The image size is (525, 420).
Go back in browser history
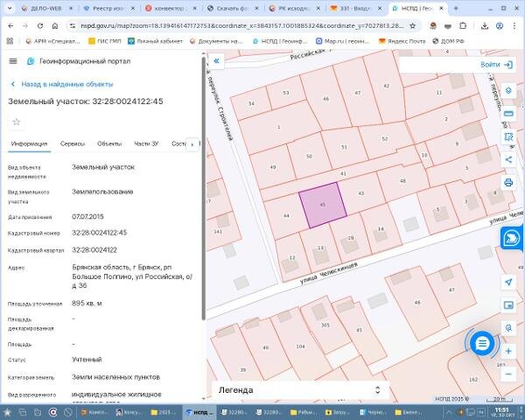pos(10,25)
